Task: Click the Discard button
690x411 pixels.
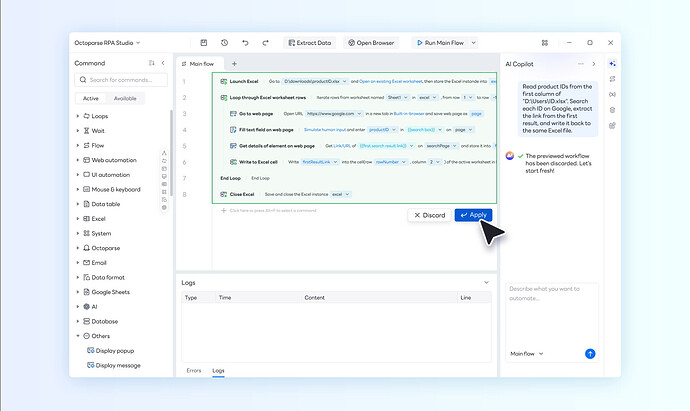Action: (429, 215)
